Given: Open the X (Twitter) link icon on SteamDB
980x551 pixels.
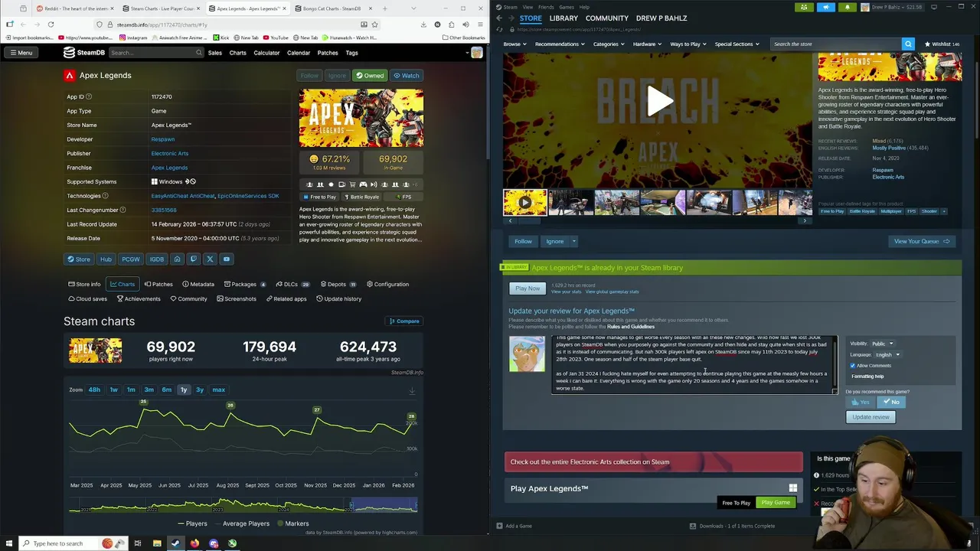Looking at the screenshot, I should pyautogui.click(x=210, y=259).
